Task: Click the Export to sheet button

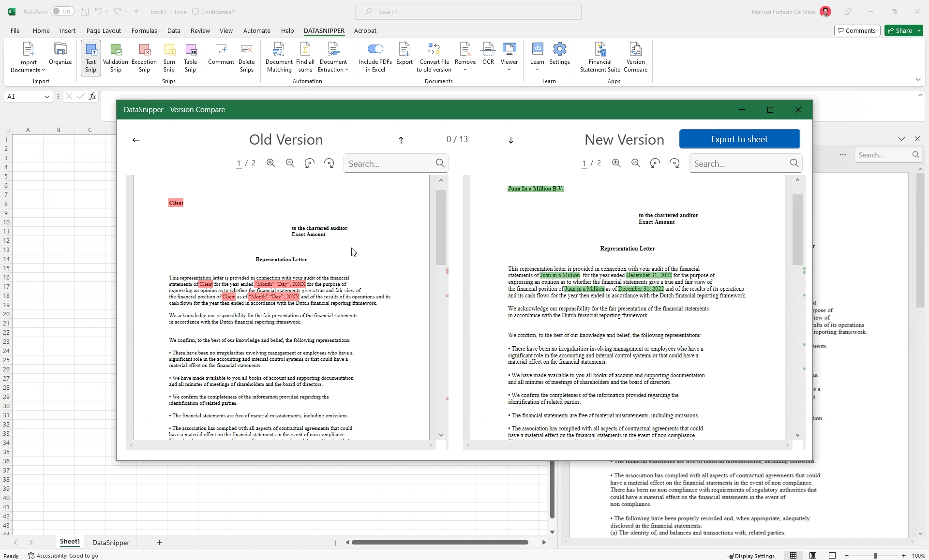Action: pyautogui.click(x=739, y=139)
